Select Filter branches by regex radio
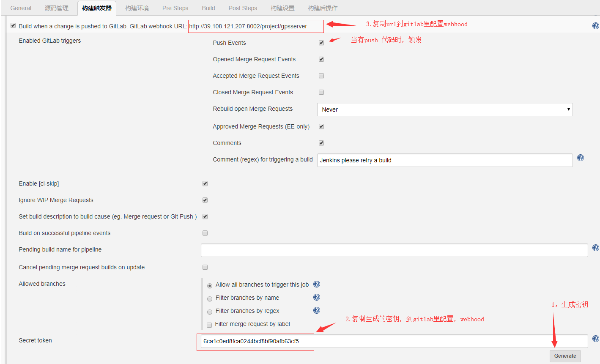Image resolution: width=600 pixels, height=364 pixels. click(x=210, y=312)
